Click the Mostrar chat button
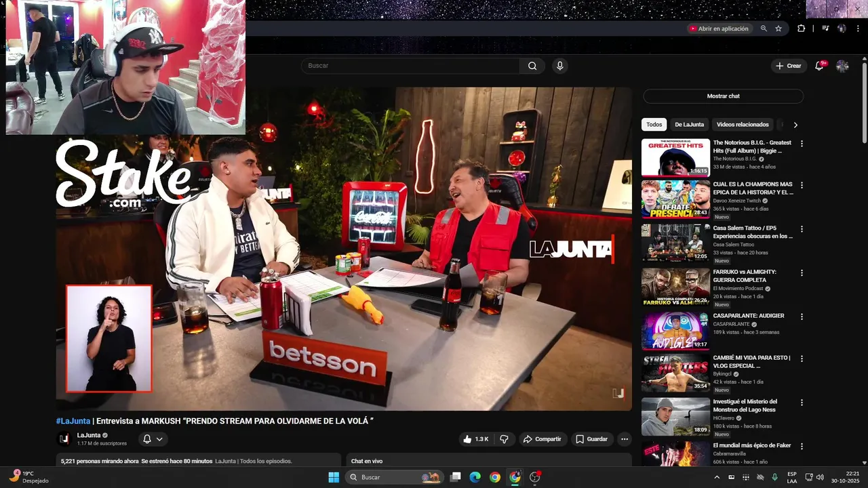 click(723, 96)
